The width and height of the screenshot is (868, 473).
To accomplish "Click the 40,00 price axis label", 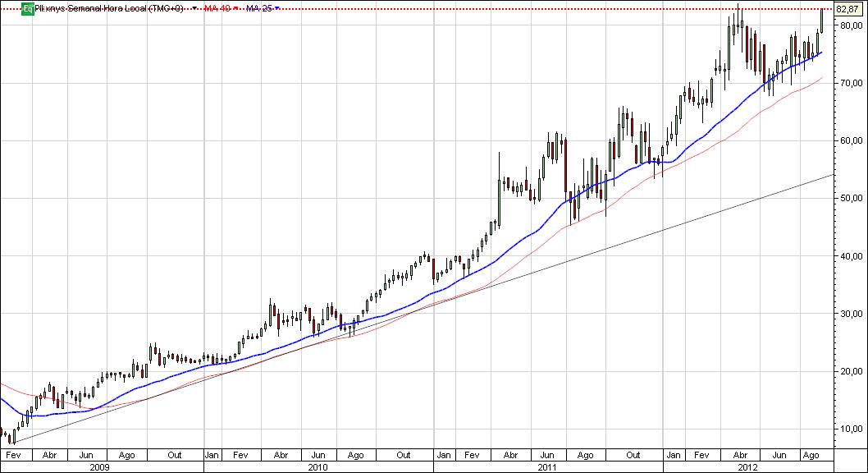I will coord(851,256).
